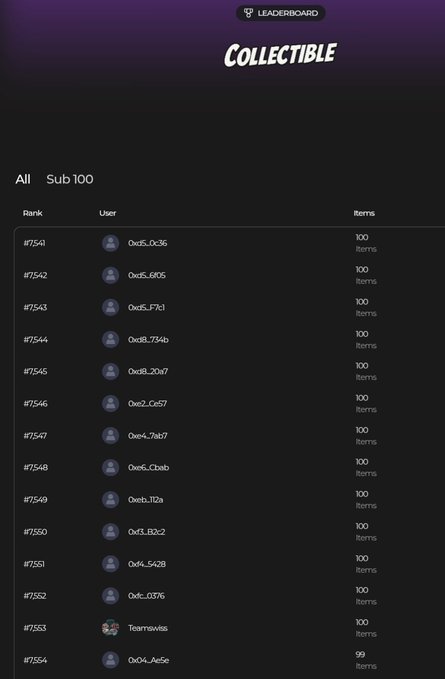Click rank #7,543
This screenshot has width=445, height=679.
point(35,307)
